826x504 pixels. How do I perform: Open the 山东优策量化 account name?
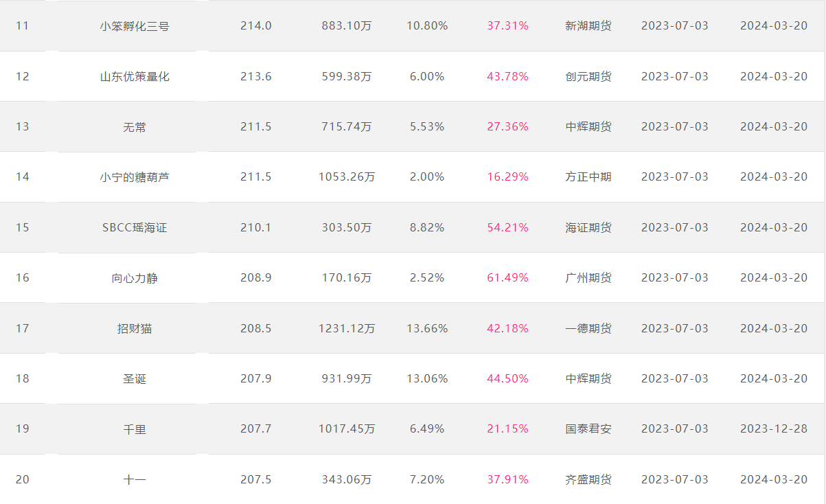tap(135, 76)
